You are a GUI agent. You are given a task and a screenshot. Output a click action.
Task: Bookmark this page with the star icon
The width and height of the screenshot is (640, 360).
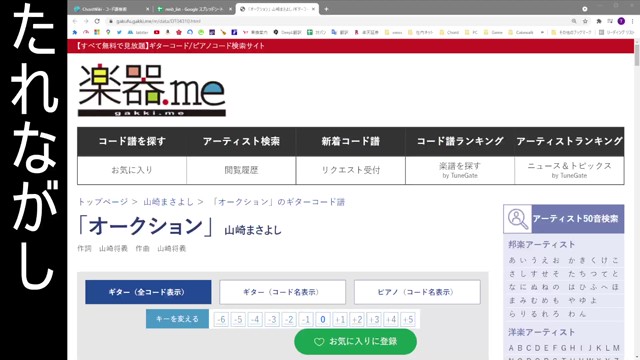pos(585,21)
